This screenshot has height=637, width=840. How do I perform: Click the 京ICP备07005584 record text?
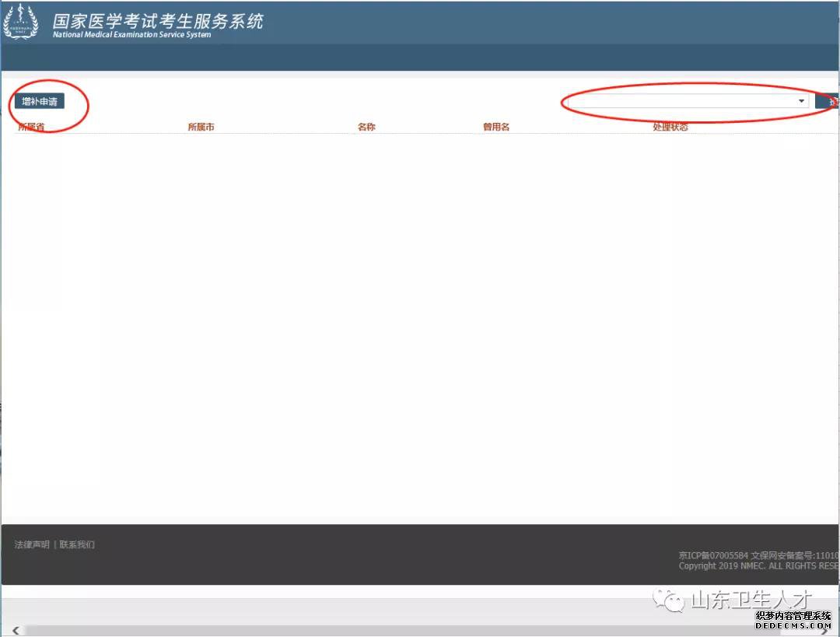coord(713,555)
